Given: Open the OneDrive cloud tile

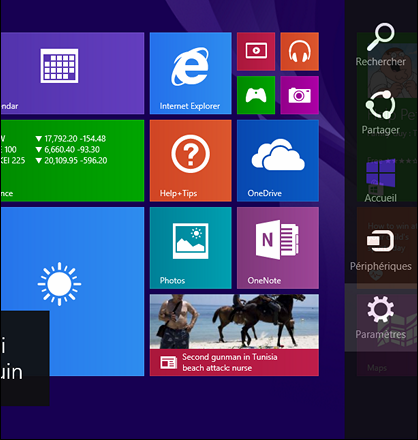Looking at the screenshot, I should tap(278, 161).
